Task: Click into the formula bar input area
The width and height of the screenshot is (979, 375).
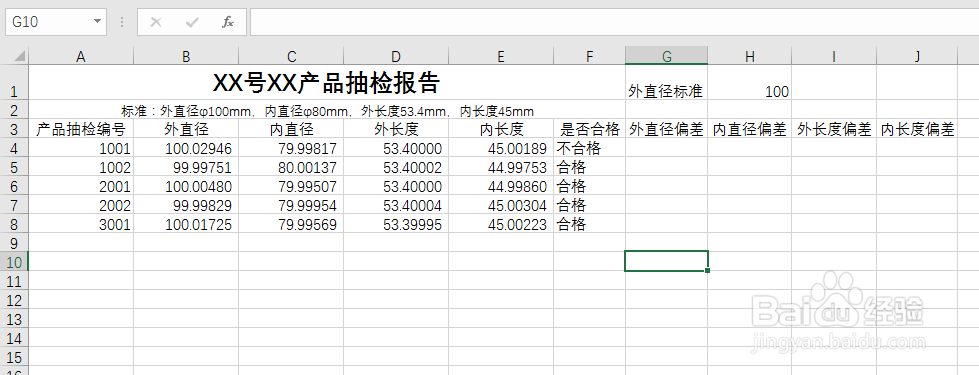Action: point(614,22)
